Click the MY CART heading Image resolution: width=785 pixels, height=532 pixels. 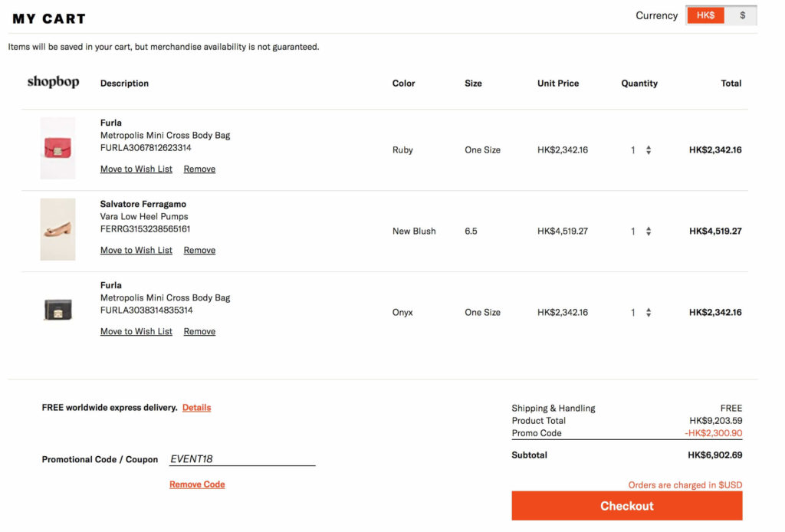tap(49, 18)
